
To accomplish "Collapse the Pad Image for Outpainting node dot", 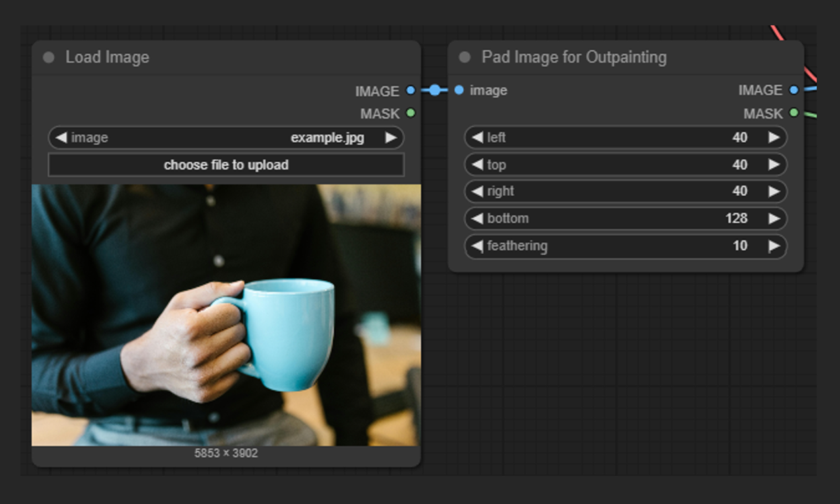I will click(x=464, y=57).
